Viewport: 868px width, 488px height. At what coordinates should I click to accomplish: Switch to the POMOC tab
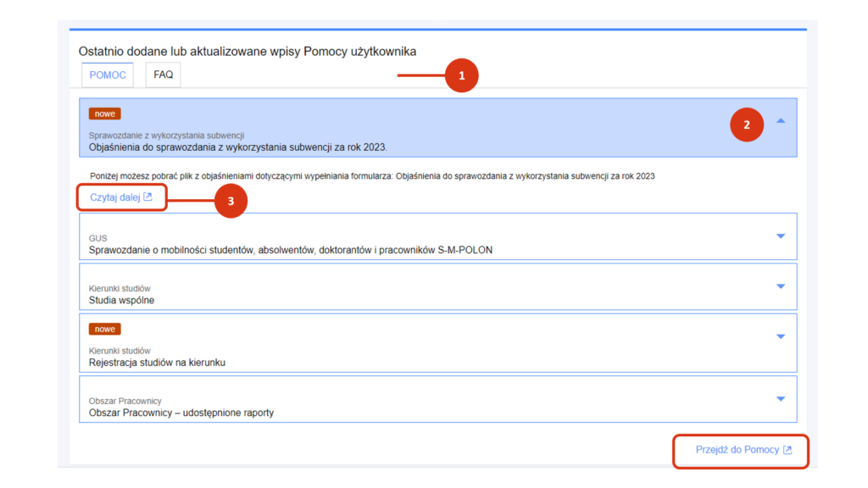(x=108, y=75)
